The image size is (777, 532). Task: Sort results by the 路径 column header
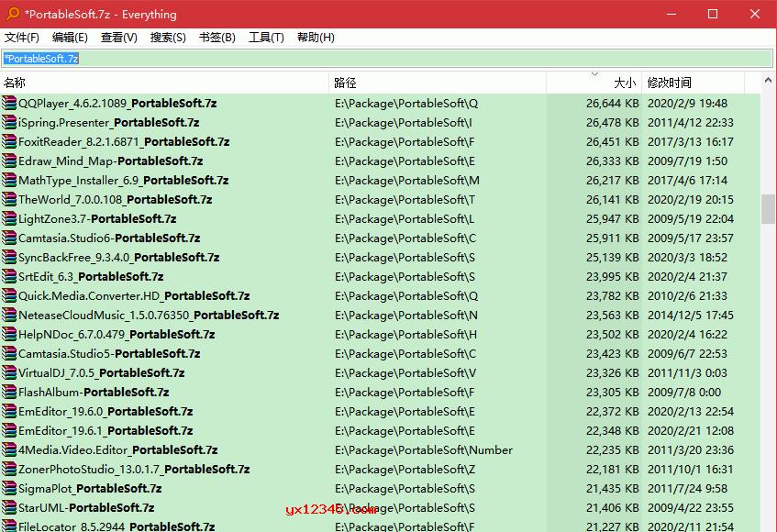[x=438, y=83]
